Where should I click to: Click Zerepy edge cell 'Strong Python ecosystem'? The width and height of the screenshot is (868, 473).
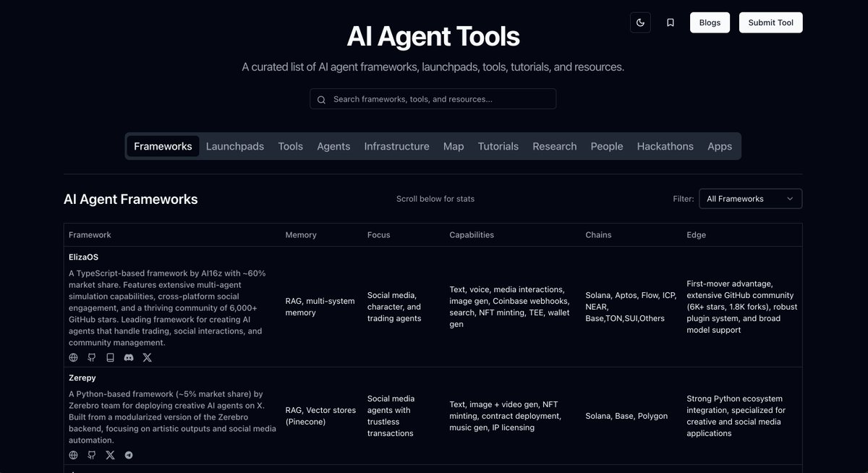(x=736, y=416)
